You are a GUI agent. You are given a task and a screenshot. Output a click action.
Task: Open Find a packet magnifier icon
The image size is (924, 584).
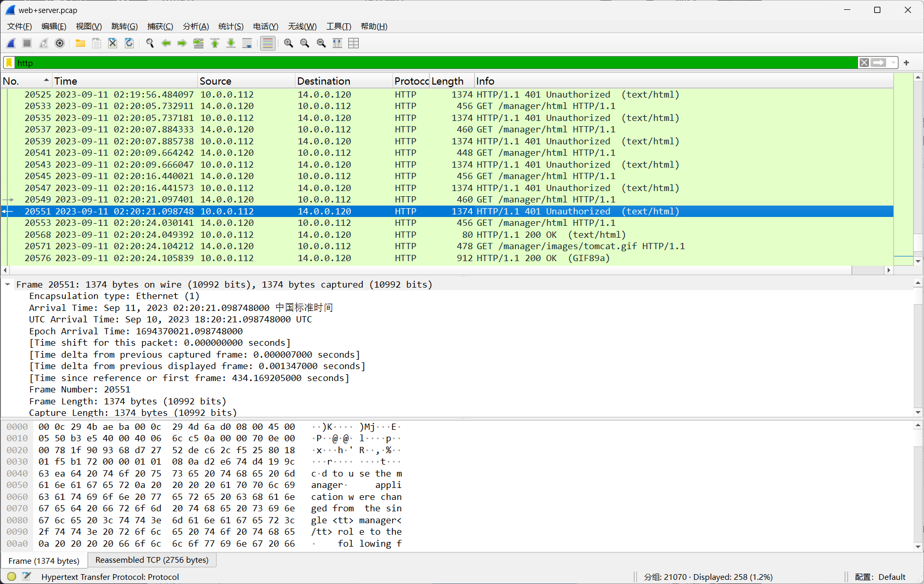(150, 43)
